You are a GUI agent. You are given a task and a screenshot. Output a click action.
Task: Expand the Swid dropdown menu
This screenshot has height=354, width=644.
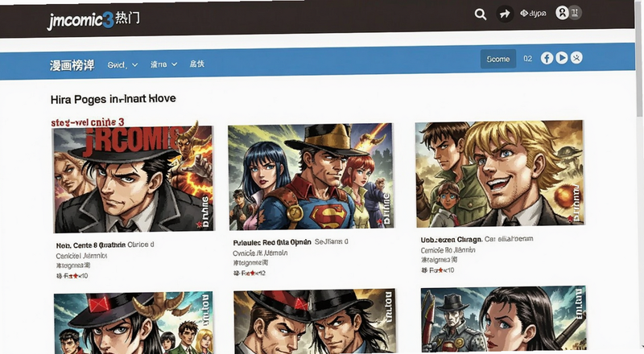coord(122,65)
